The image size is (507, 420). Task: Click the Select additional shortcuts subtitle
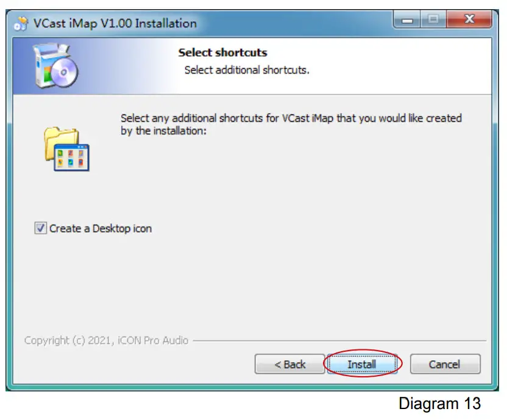pos(247,70)
